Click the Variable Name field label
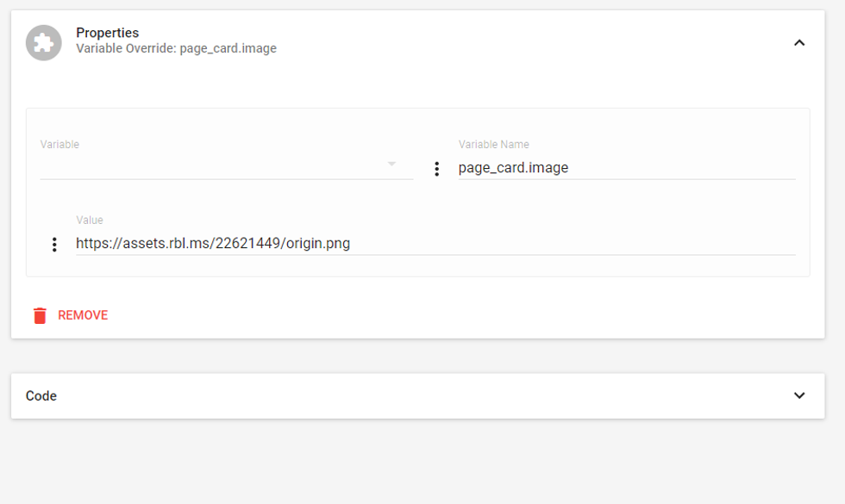The image size is (845, 504). 493,145
